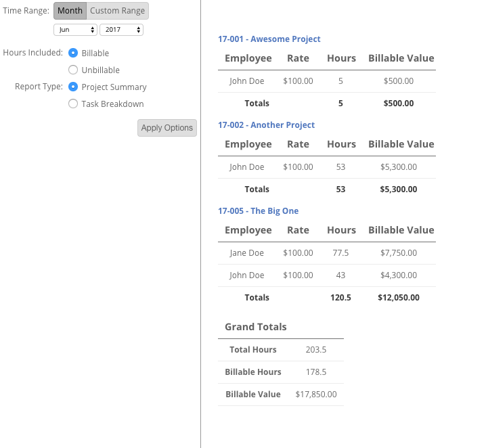Open 17-002 - Another Project link

[266, 125]
